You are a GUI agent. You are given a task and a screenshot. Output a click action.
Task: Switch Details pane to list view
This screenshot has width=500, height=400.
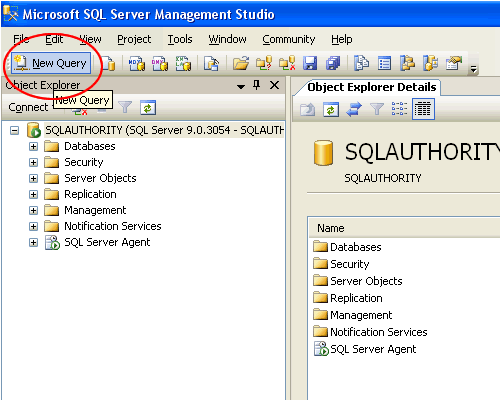click(x=399, y=109)
